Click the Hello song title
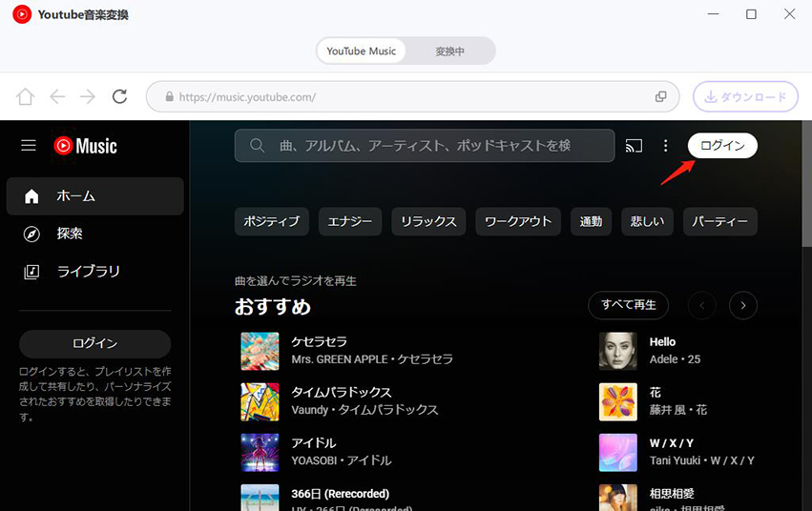Screen dimensions: 812x511 tap(662, 342)
